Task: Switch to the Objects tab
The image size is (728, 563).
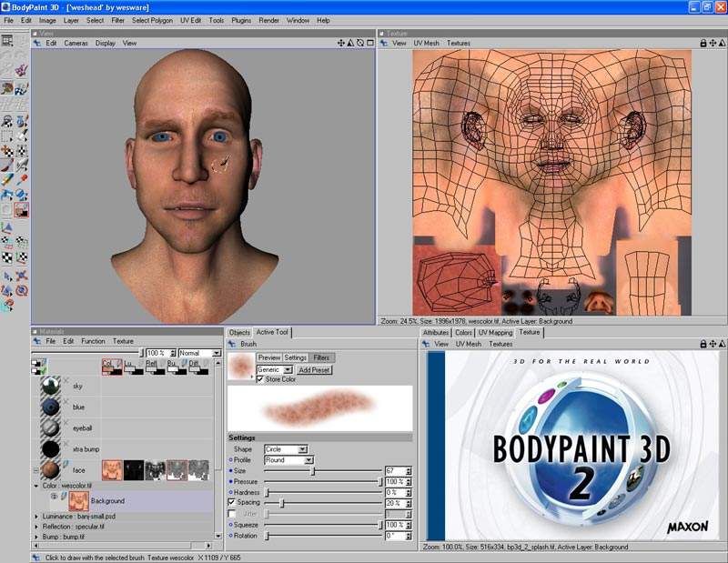Action: 239,332
